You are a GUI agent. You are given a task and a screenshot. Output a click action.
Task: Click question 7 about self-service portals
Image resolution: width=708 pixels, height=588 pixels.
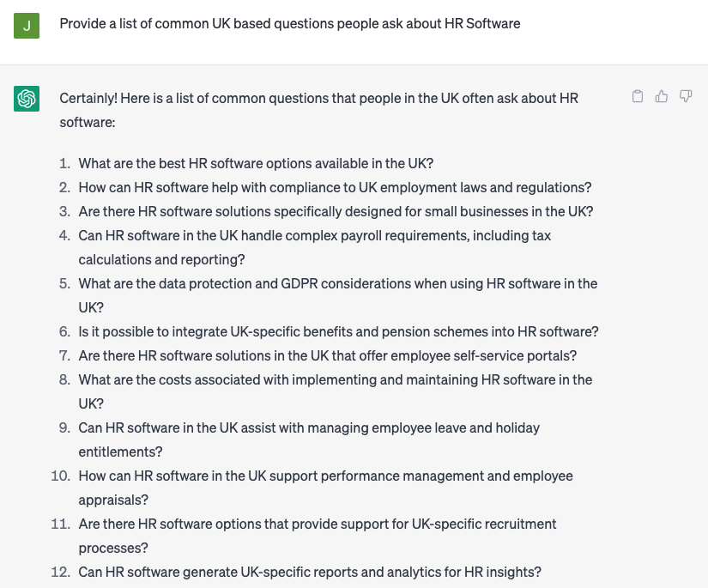pyautogui.click(x=328, y=355)
